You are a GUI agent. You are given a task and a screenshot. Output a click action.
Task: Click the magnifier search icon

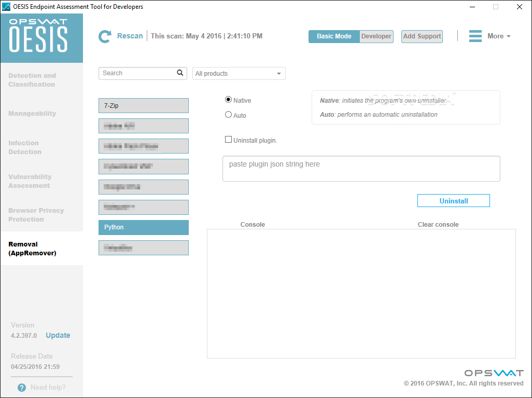[x=180, y=73]
